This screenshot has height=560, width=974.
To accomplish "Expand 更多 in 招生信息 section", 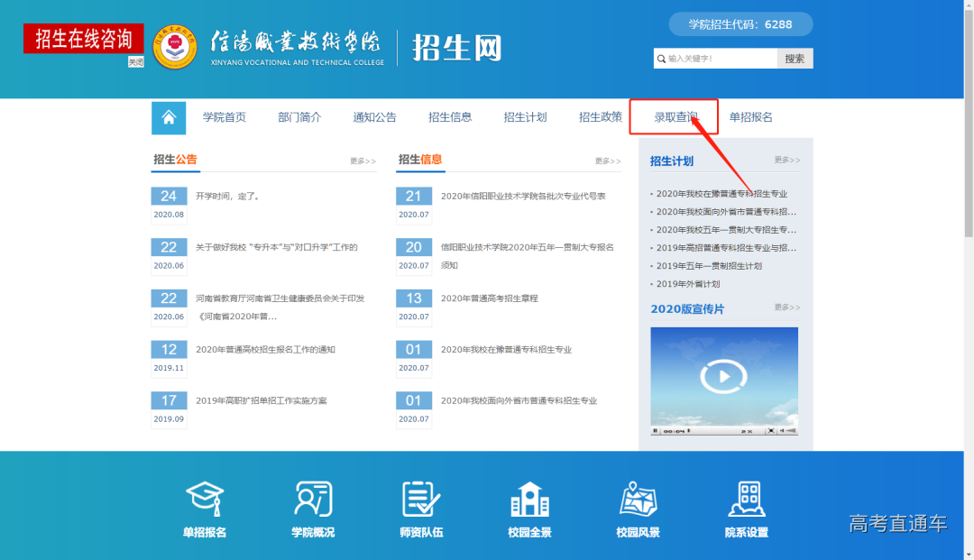I will (607, 161).
